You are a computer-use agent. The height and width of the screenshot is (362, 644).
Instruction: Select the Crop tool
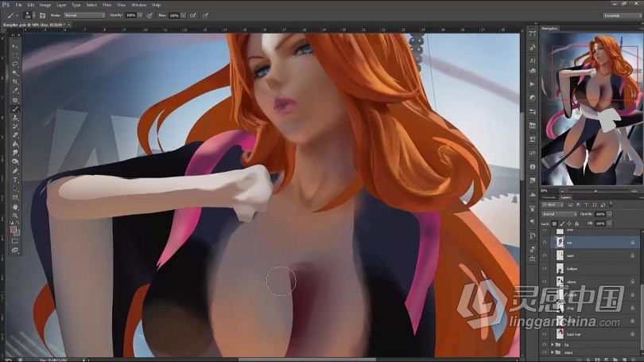tap(15, 82)
